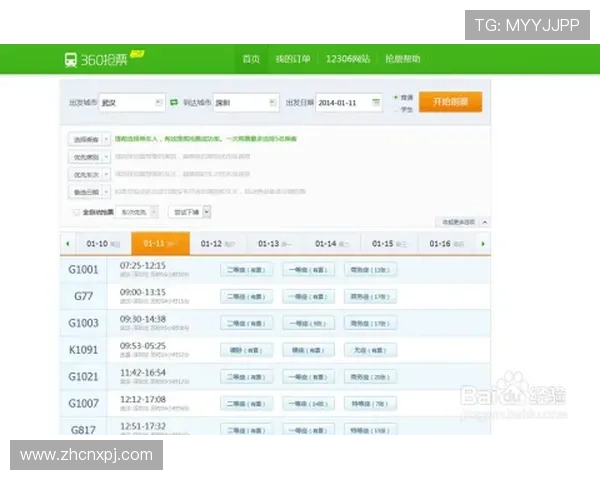The image size is (600, 480).
Task: Collapse the more options panel
Action: point(462,222)
